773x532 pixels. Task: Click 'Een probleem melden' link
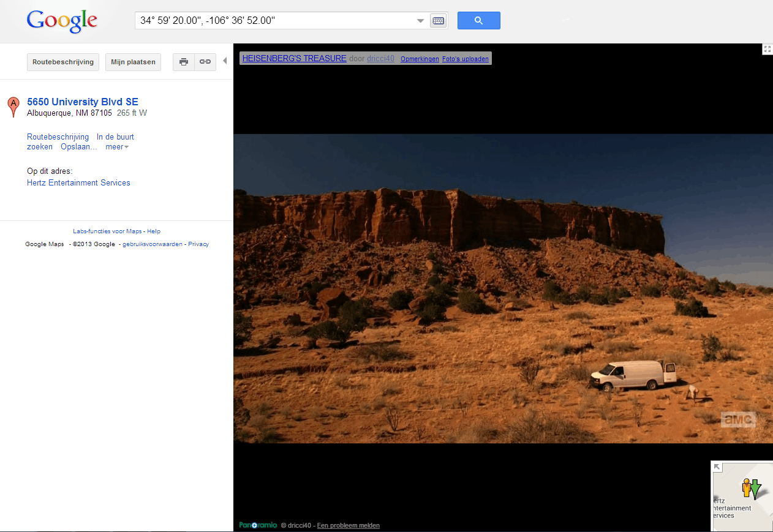tap(348, 525)
